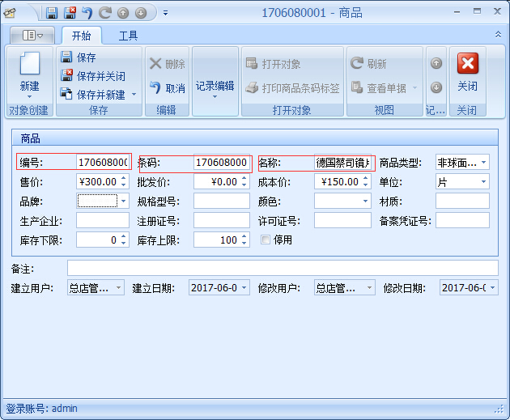Click the status bar resize grip
The width and height of the screenshot is (510, 420).
(x=499, y=409)
